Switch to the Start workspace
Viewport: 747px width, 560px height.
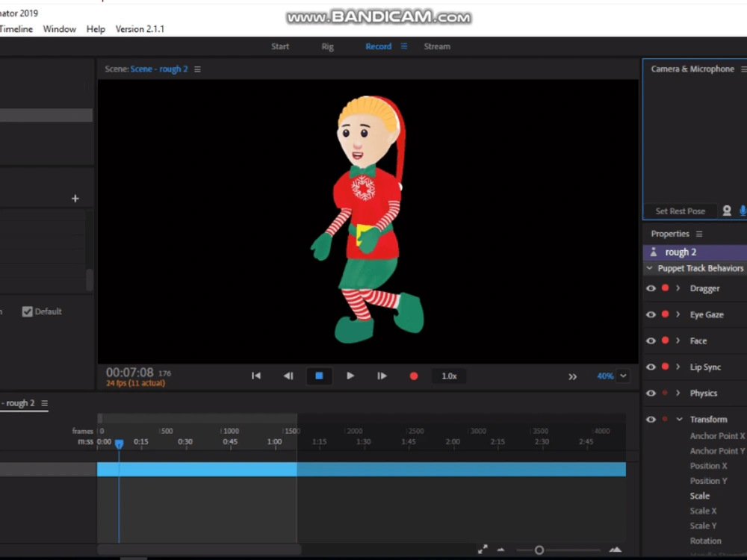click(280, 46)
